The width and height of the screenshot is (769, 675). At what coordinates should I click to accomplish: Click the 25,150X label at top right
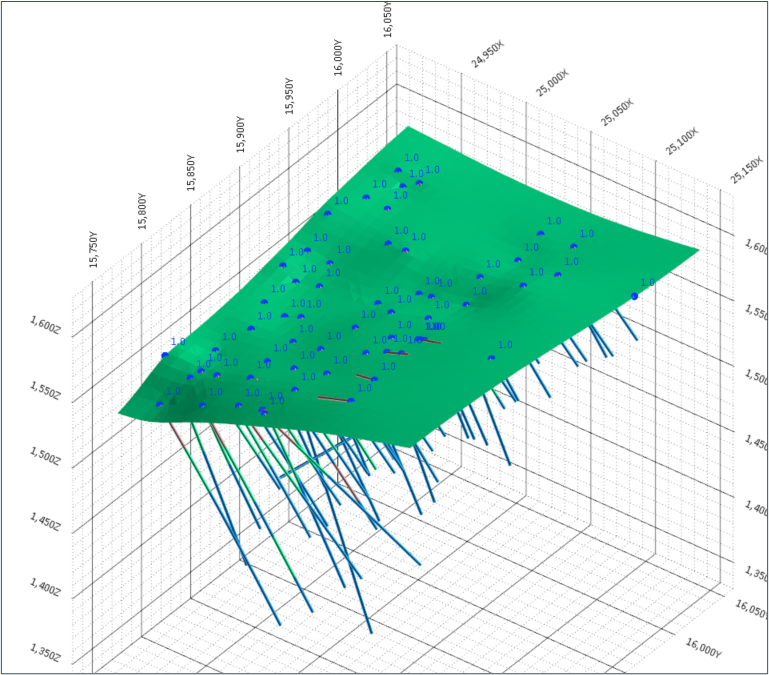[x=747, y=170]
